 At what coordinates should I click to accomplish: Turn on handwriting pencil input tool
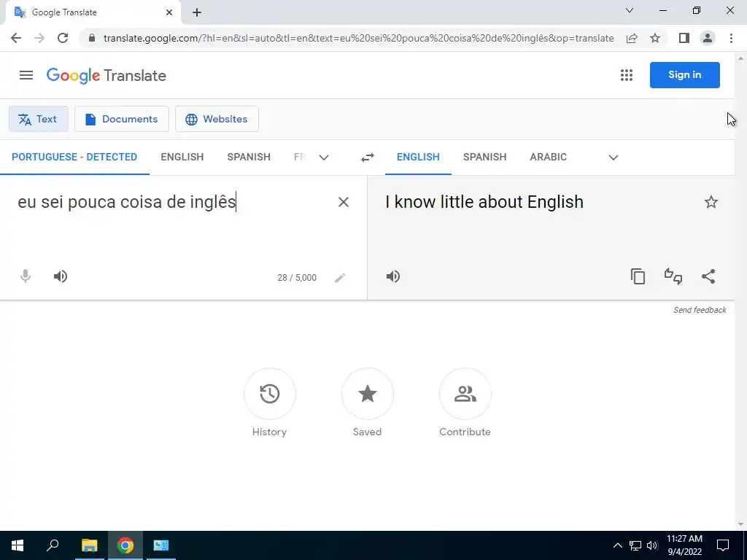(x=340, y=278)
